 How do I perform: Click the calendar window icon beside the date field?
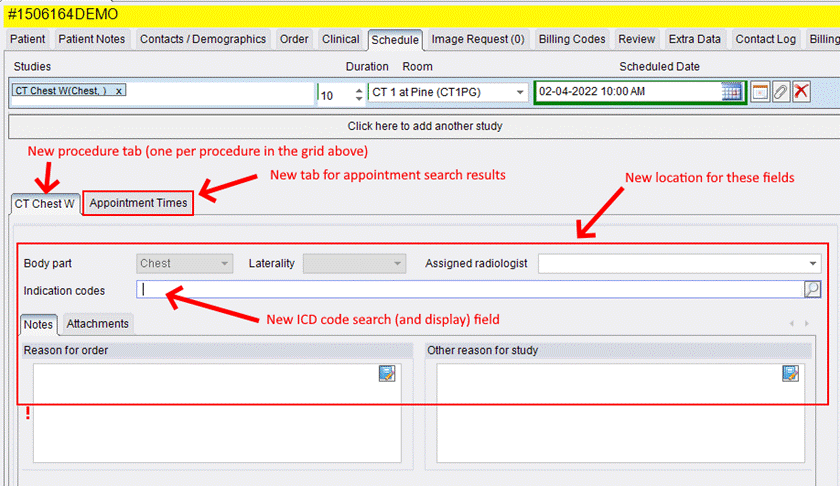(761, 92)
